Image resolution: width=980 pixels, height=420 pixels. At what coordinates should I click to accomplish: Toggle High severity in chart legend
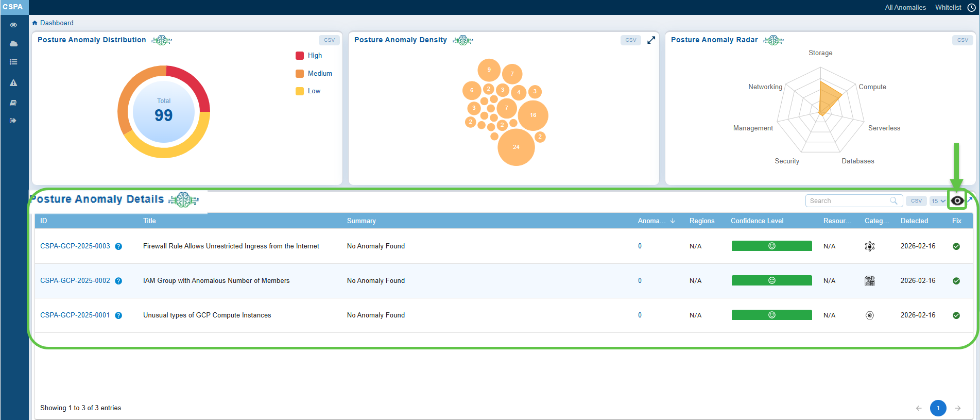click(x=314, y=56)
